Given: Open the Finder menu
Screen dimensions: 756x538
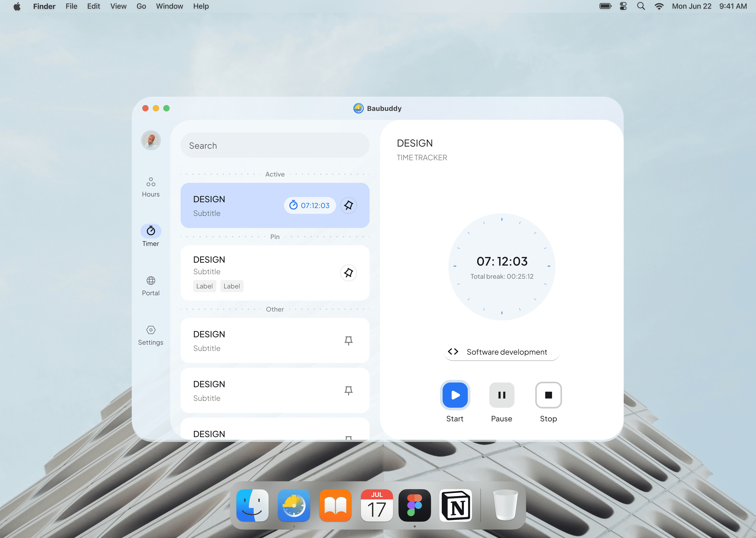Looking at the screenshot, I should 44,6.
